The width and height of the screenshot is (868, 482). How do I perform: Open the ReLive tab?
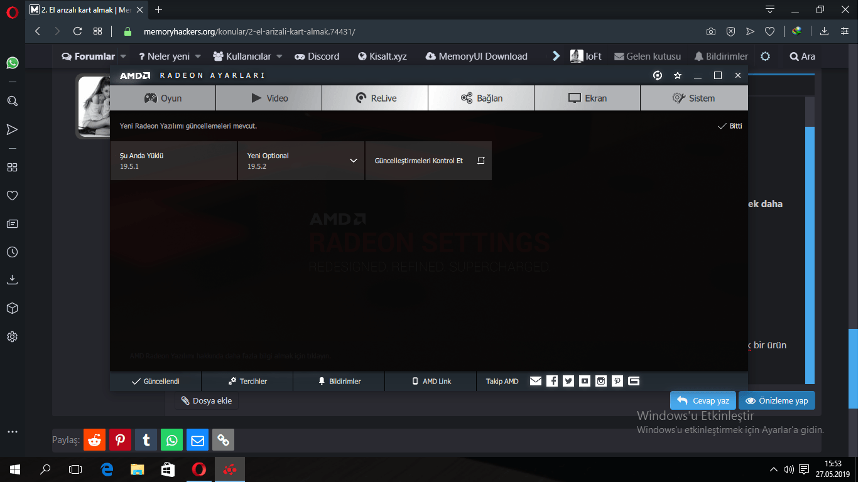pyautogui.click(x=375, y=98)
